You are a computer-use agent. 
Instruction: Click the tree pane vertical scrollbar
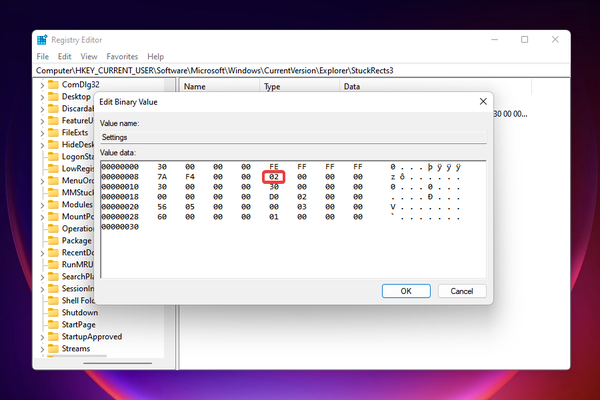[x=169, y=219]
